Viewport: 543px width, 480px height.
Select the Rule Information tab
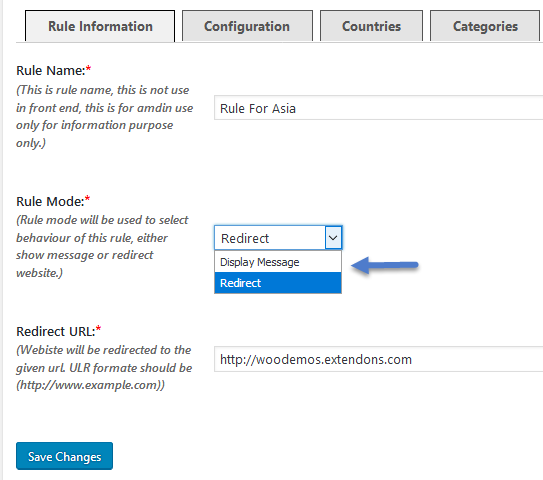coord(100,26)
